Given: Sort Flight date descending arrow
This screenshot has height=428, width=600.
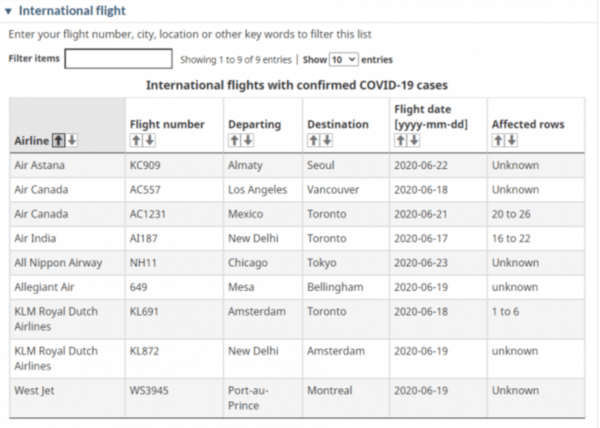Looking at the screenshot, I should [x=412, y=140].
